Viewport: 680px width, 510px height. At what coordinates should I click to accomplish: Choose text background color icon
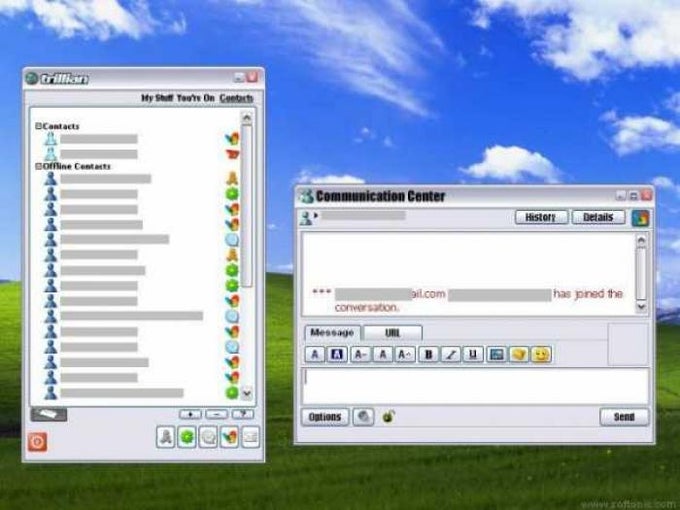337,354
